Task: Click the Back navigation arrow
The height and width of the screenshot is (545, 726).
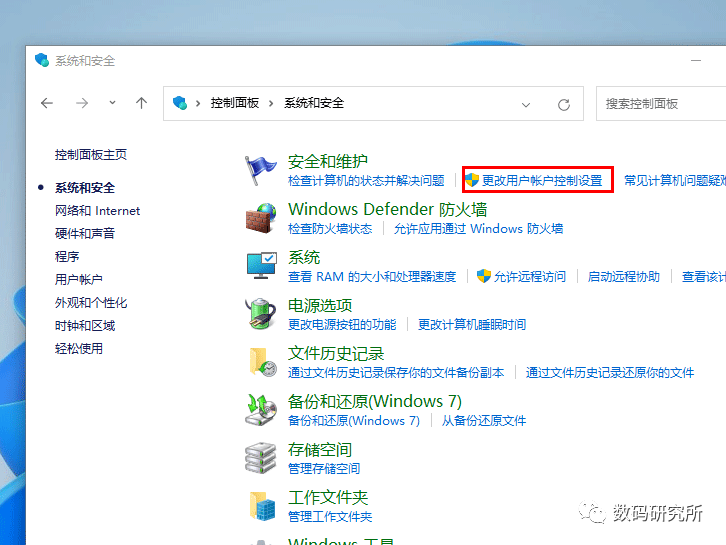Action: (x=47, y=103)
